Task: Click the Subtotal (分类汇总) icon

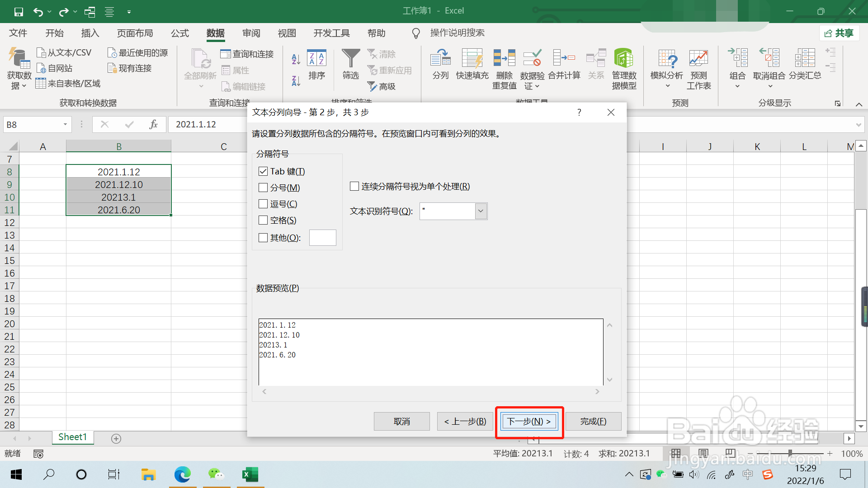Action: click(x=805, y=59)
